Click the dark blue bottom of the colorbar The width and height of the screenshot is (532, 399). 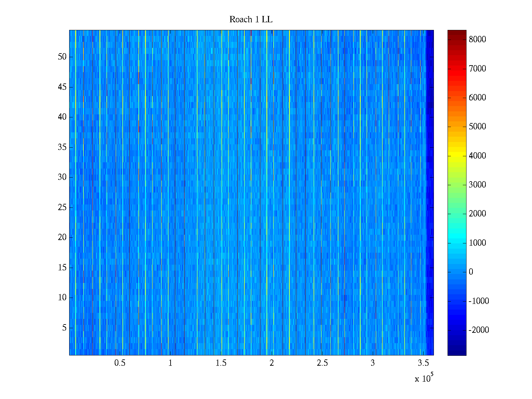coord(457,352)
